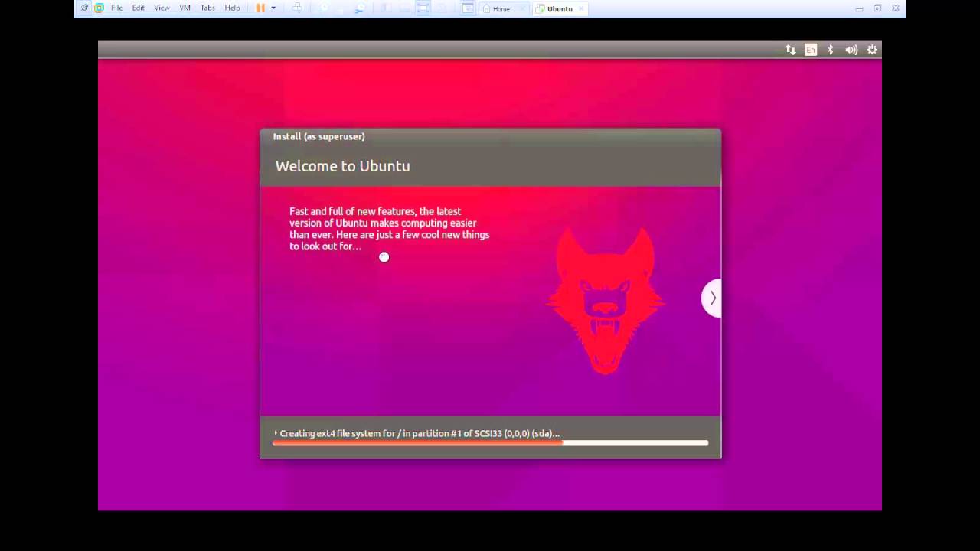
Task: Close the Home tab
Action: point(524,9)
